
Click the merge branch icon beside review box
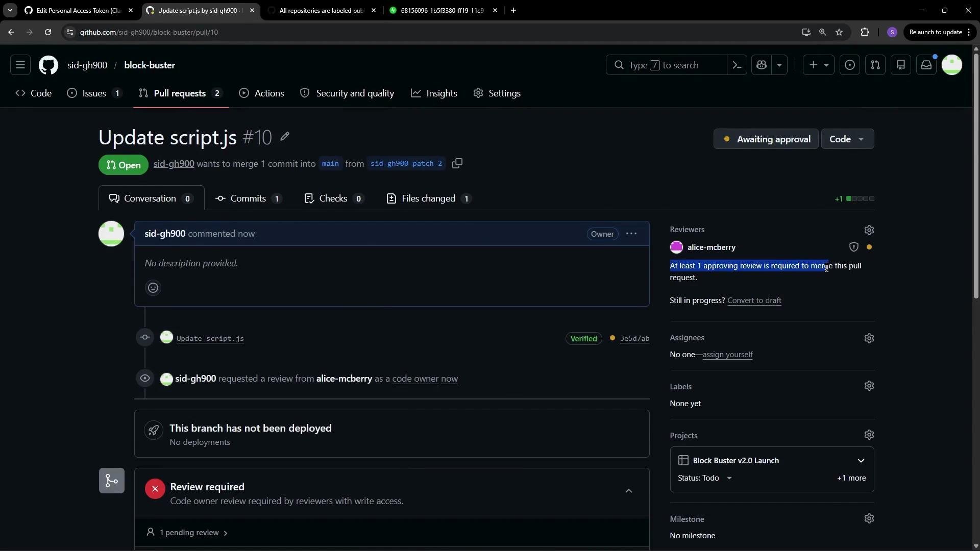click(x=112, y=481)
